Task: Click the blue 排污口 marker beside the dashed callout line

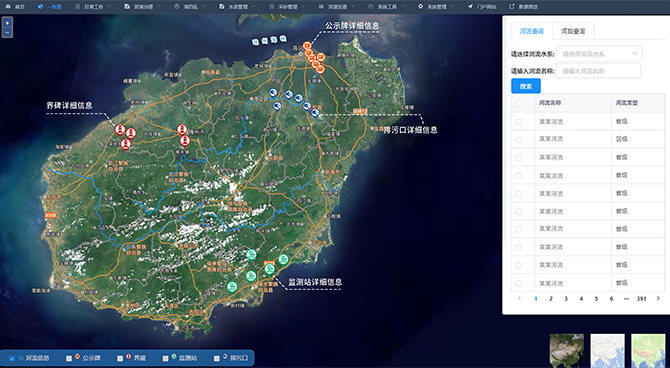Action: pos(315,113)
